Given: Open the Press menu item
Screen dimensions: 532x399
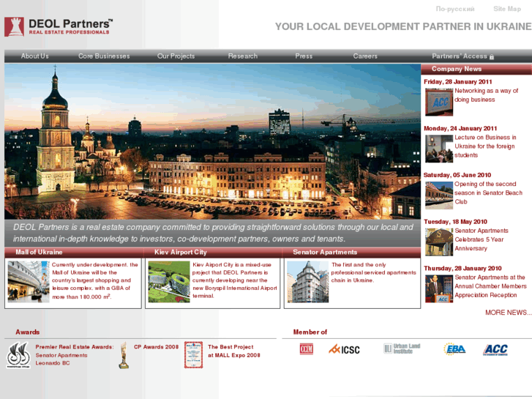Looking at the screenshot, I should (304, 56).
